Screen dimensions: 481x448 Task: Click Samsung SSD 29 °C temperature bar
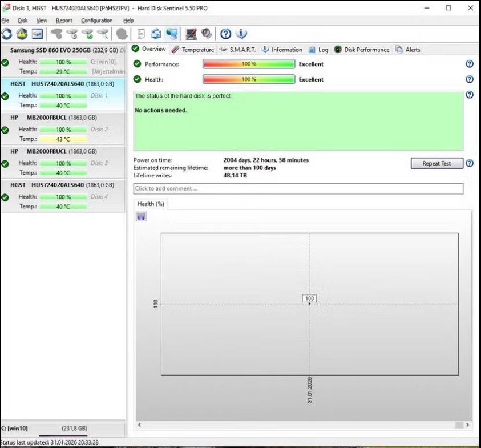(x=63, y=71)
